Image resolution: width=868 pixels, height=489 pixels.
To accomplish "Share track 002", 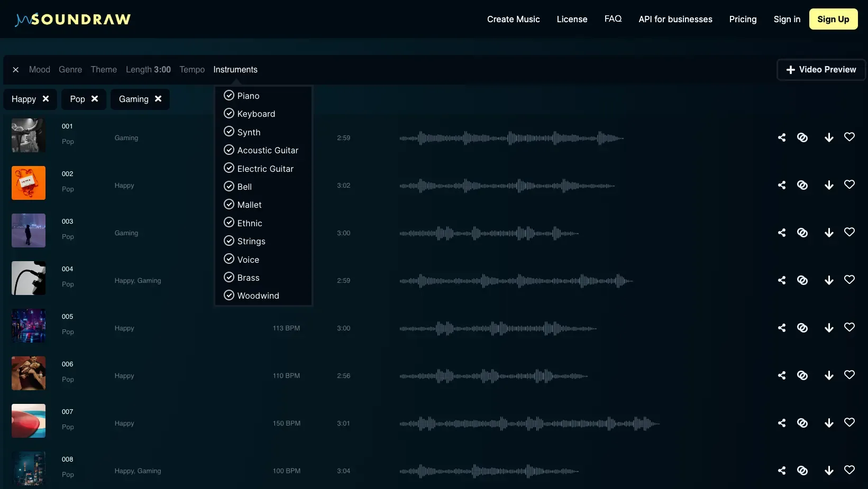I will (x=782, y=185).
